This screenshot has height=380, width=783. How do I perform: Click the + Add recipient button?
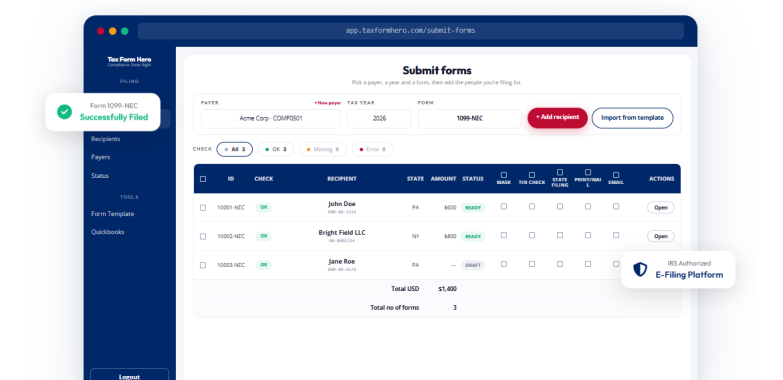tap(557, 117)
